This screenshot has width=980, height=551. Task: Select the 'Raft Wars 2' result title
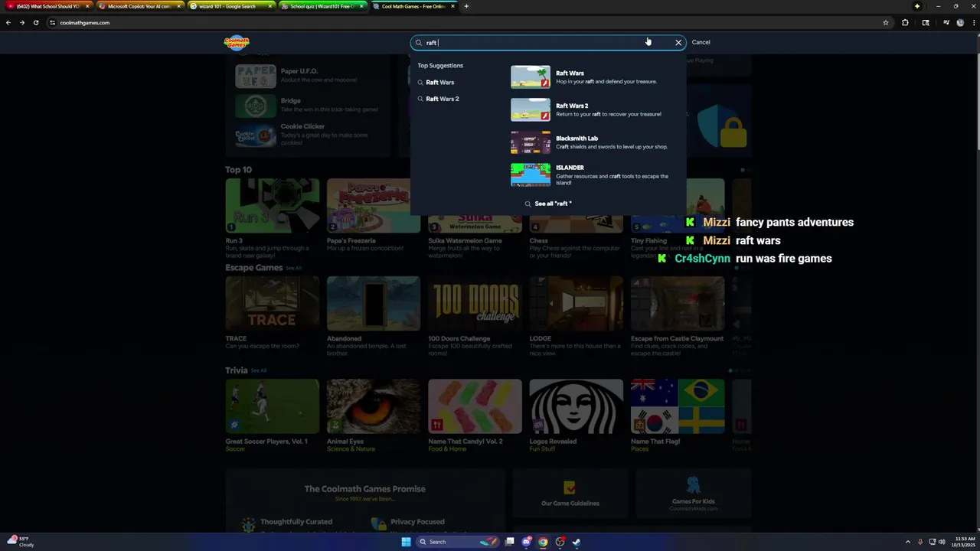(x=572, y=106)
